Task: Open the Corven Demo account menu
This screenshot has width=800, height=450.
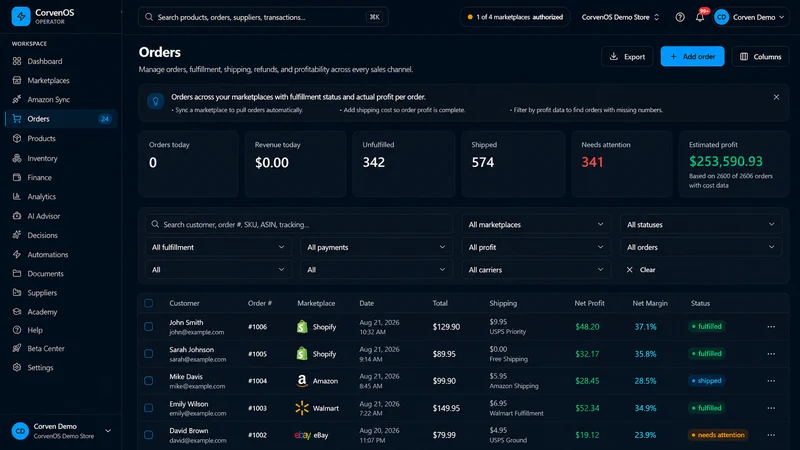Action: 749,17
